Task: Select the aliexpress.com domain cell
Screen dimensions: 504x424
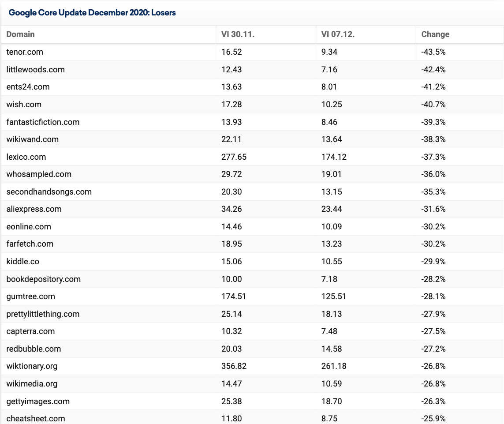Action: (x=34, y=209)
